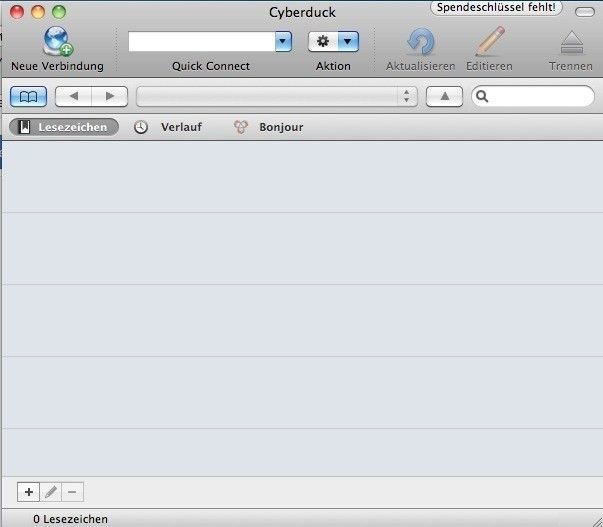Go back with the left arrow
The height and width of the screenshot is (527, 603).
[x=73, y=96]
